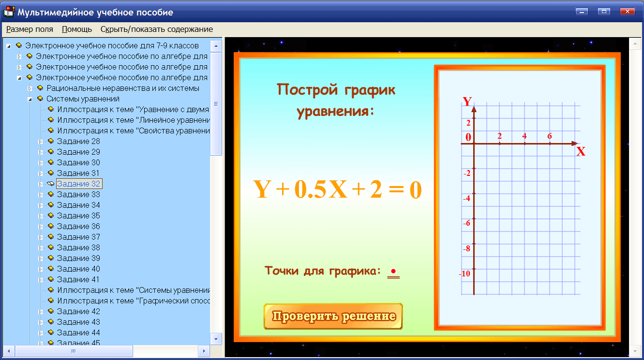Screen dimensions: 644x360
Task: Click the book icon beside "Рациональные неравенства и их системы"
Action: 40,87
